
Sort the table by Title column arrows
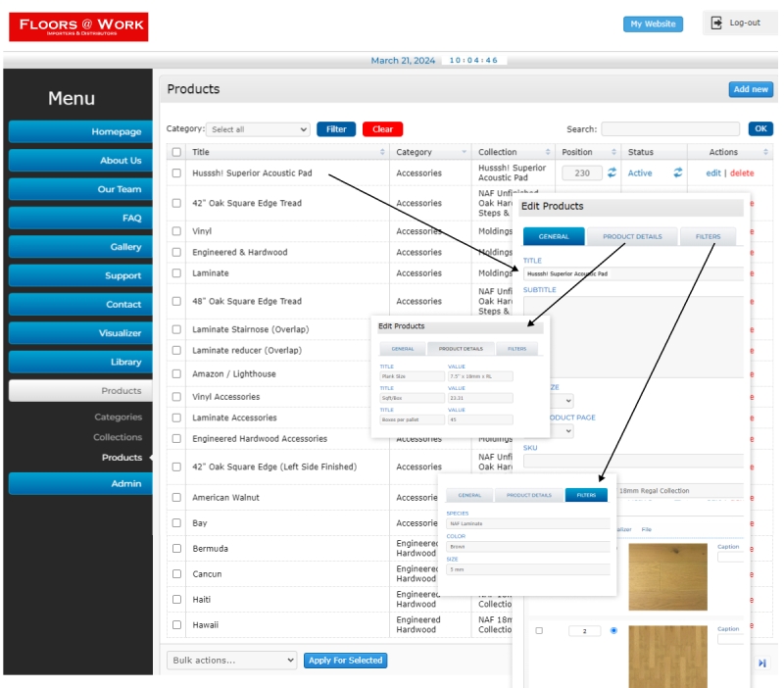[x=382, y=152]
